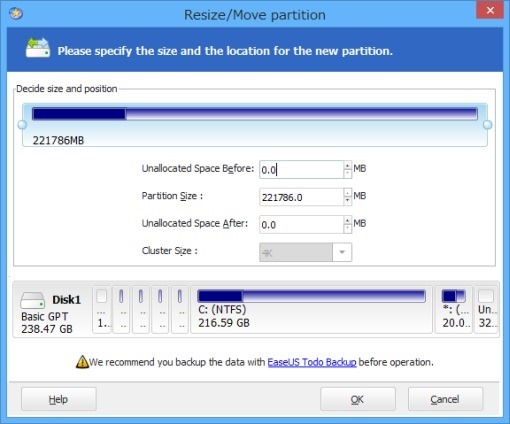Click the 238.47 GB disk size text
This screenshot has height=424, width=510.
[47, 329]
